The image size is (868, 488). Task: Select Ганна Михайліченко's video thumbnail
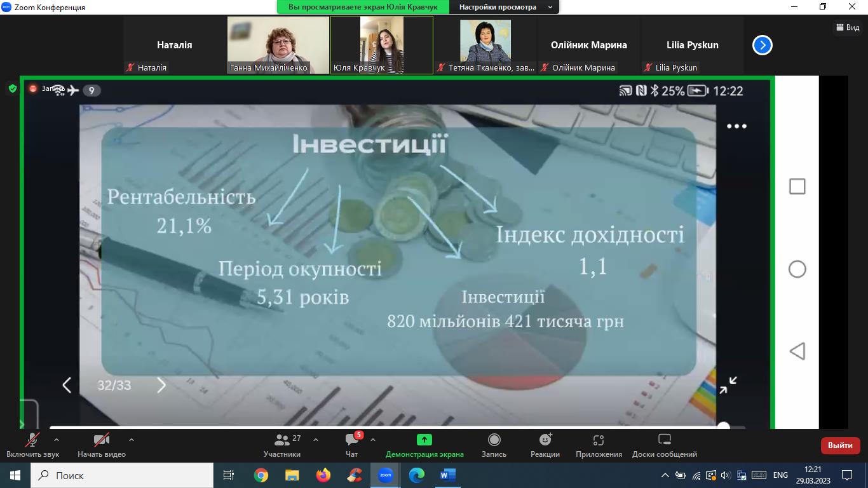[278, 44]
